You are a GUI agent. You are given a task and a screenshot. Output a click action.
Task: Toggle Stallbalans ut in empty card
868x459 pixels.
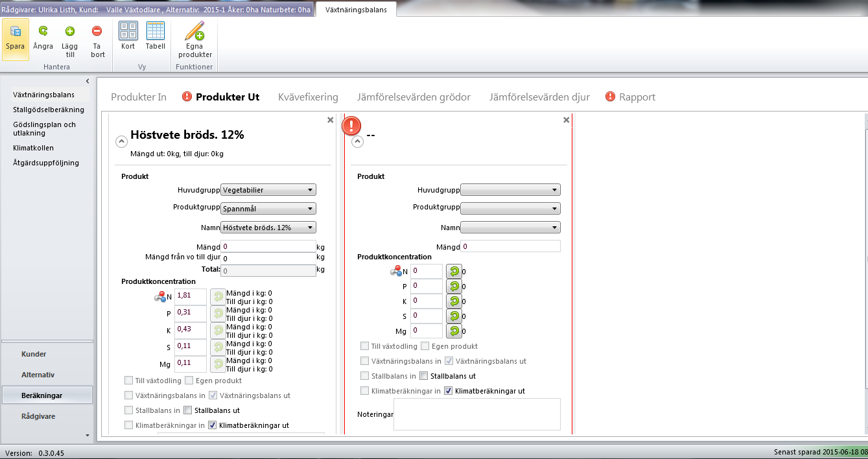pyautogui.click(x=424, y=376)
